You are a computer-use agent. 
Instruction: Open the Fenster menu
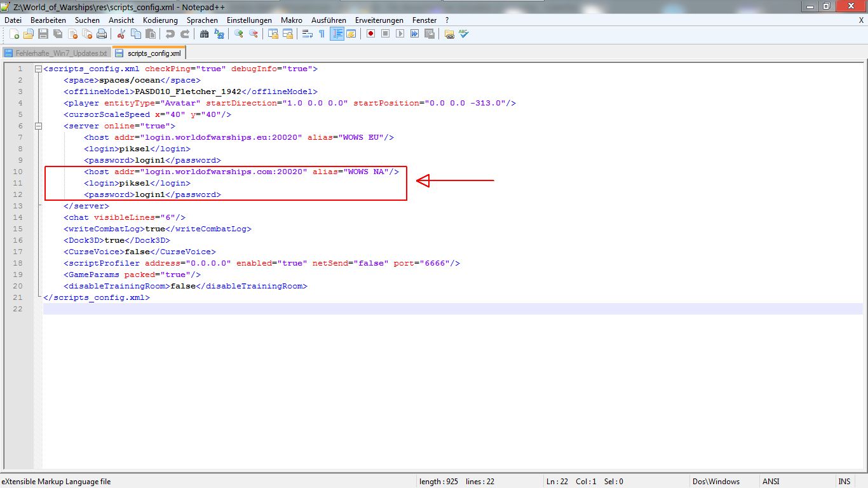click(x=424, y=20)
